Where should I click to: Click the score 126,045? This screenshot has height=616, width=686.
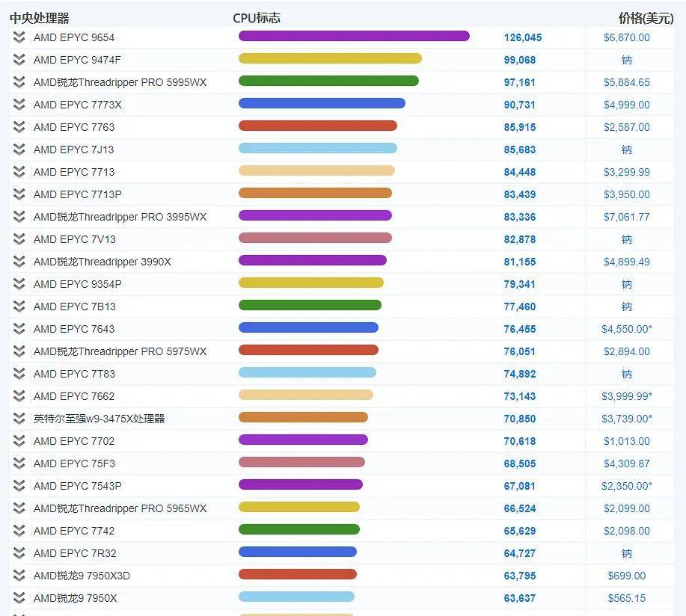(x=523, y=37)
